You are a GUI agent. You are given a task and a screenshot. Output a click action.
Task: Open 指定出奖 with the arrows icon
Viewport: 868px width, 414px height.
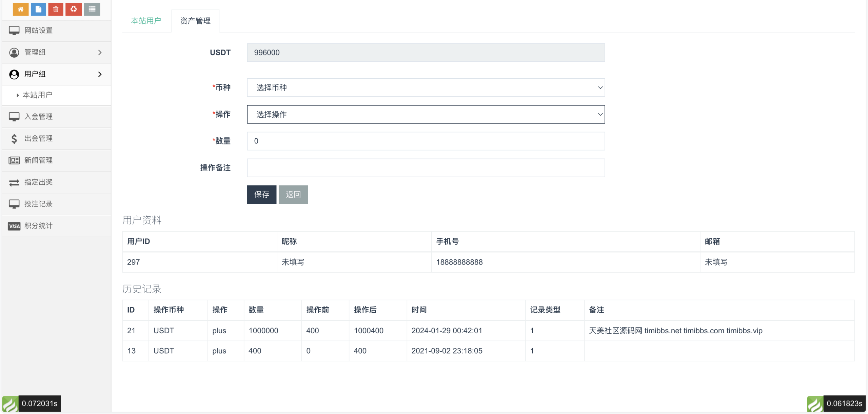[x=38, y=182]
